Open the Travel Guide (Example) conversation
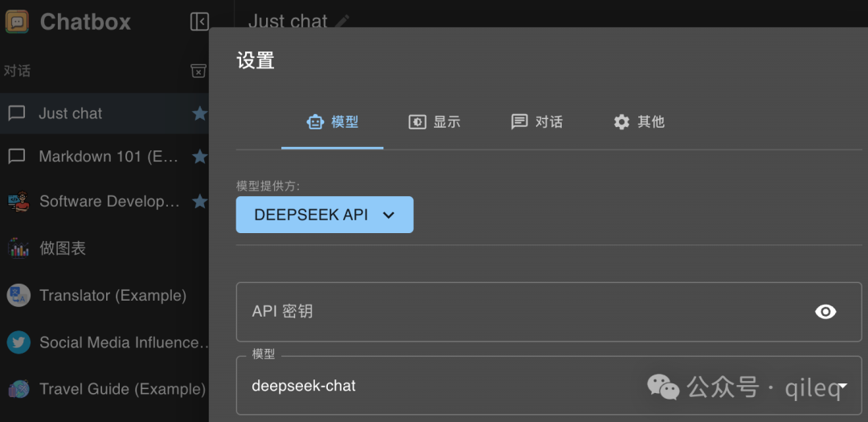Viewport: 868px width, 422px height. click(104, 389)
